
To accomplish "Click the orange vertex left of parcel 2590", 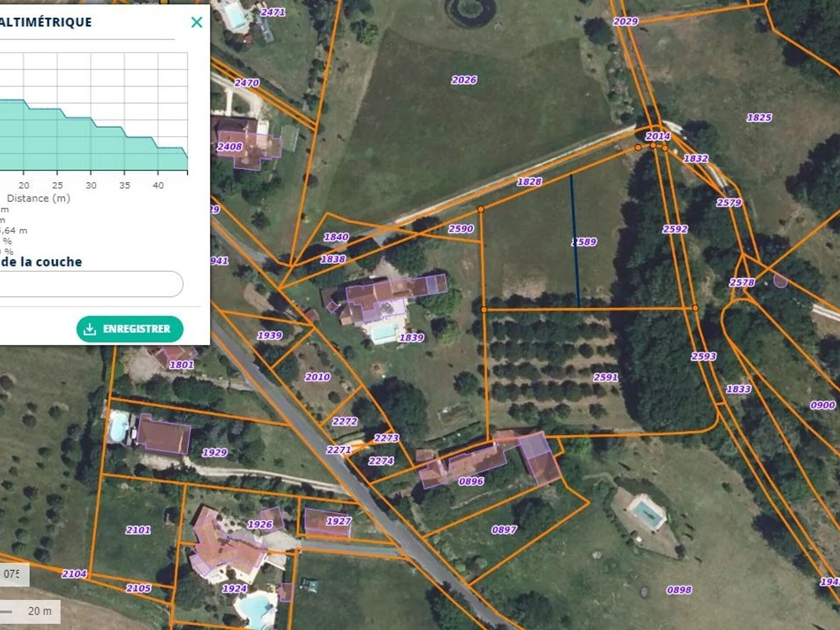I will [x=481, y=210].
